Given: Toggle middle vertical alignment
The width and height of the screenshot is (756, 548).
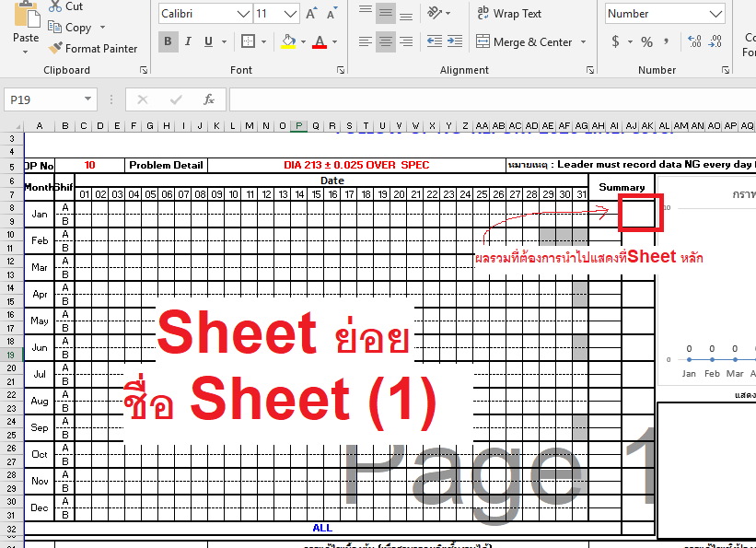Looking at the screenshot, I should [386, 14].
